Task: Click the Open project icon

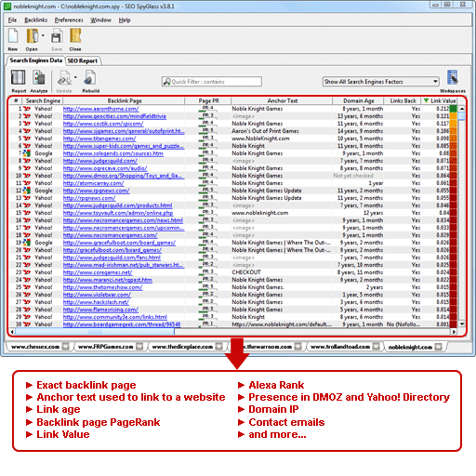Action: coord(33,36)
